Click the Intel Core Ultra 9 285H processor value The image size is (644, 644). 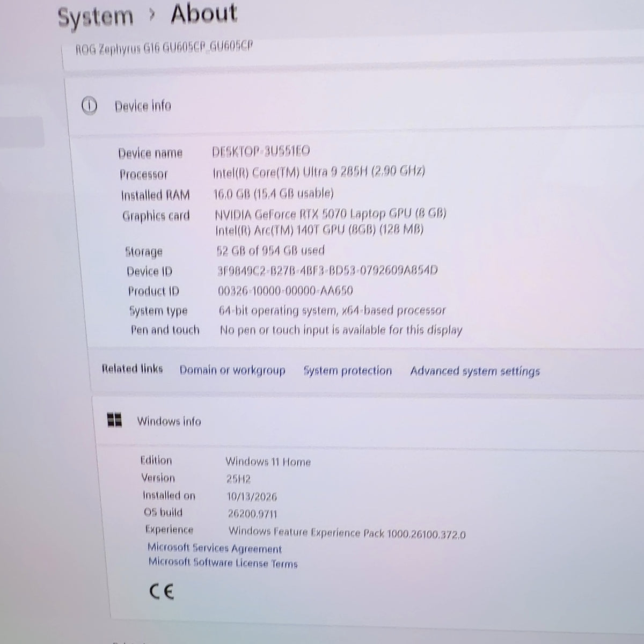tap(319, 172)
